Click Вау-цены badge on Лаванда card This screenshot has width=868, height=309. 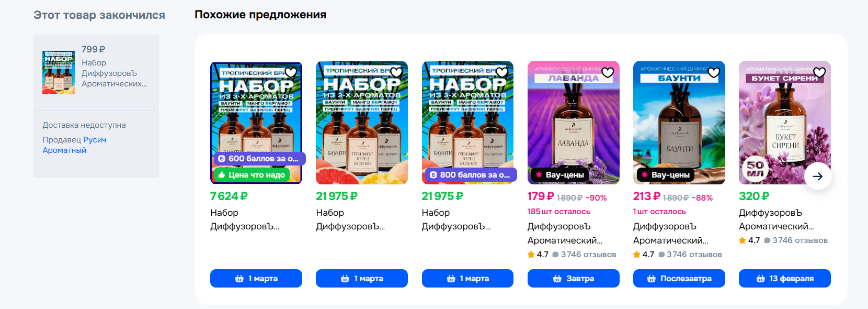pos(559,175)
